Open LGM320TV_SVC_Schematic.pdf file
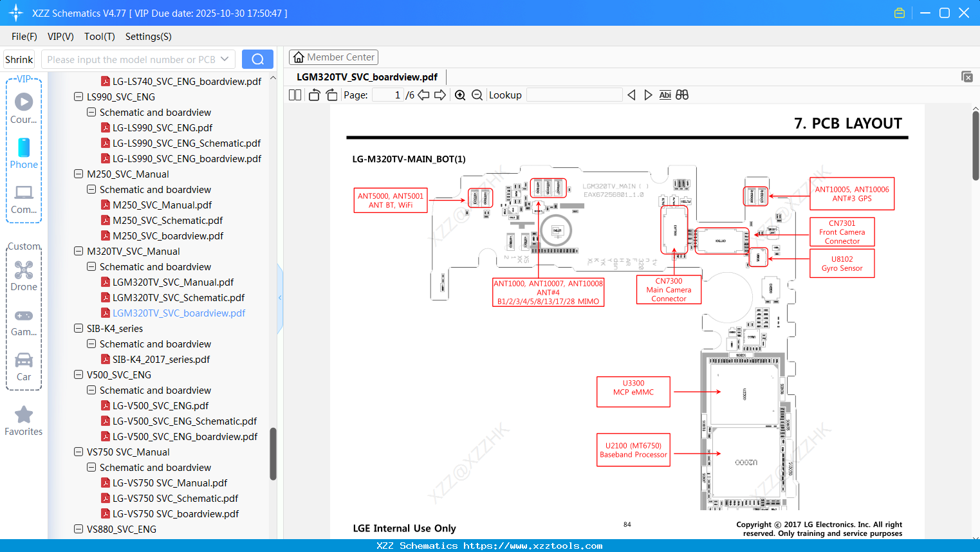980x552 pixels. pyautogui.click(x=178, y=298)
